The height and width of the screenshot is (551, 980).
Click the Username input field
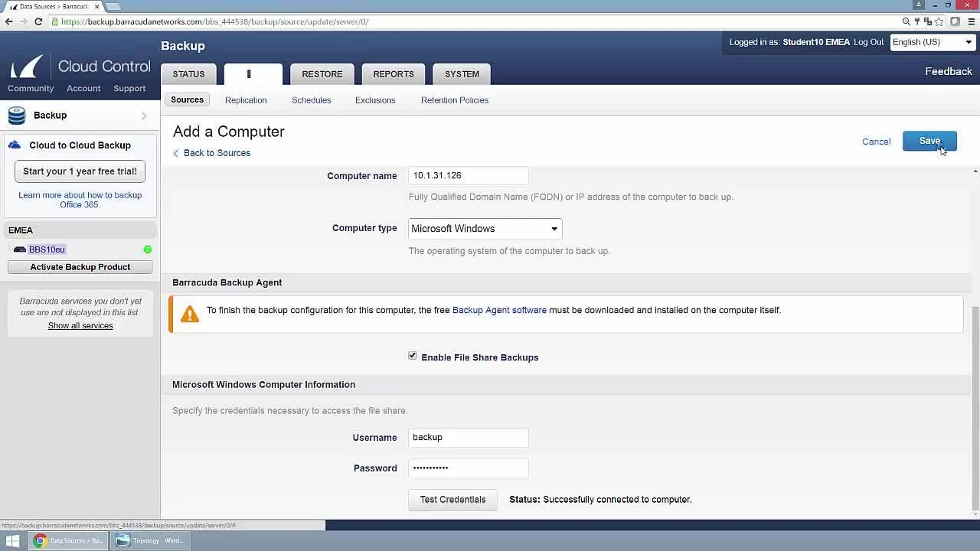pyautogui.click(x=468, y=437)
